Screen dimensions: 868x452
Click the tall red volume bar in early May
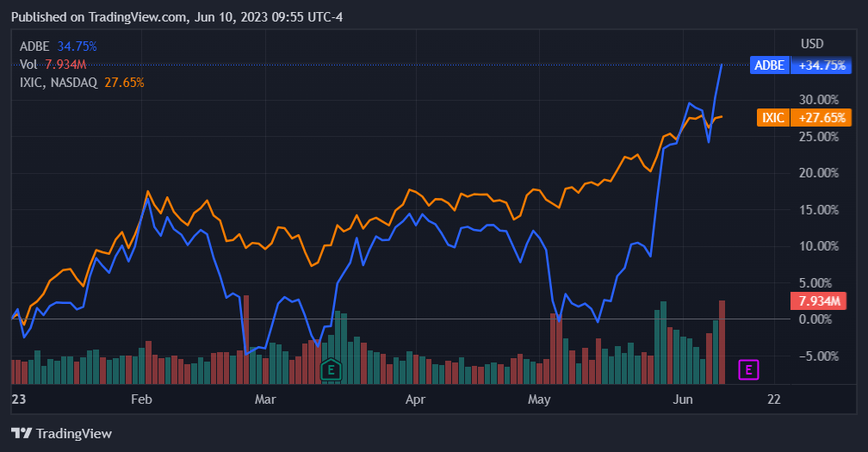click(553, 349)
